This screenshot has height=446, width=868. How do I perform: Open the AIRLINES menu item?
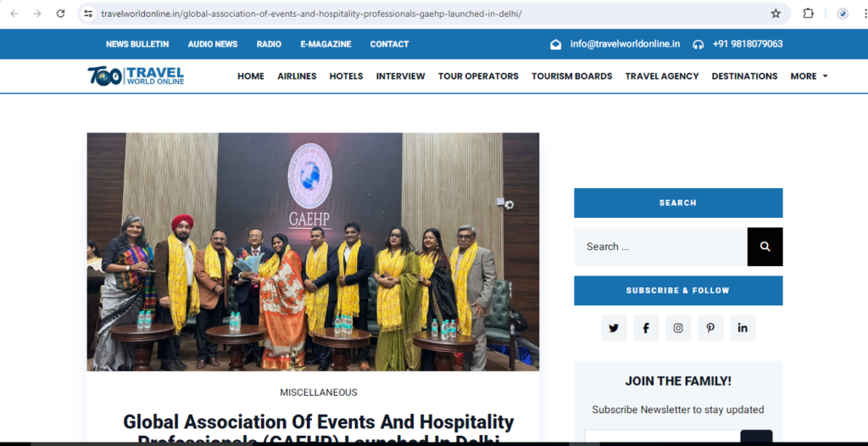pos(297,76)
